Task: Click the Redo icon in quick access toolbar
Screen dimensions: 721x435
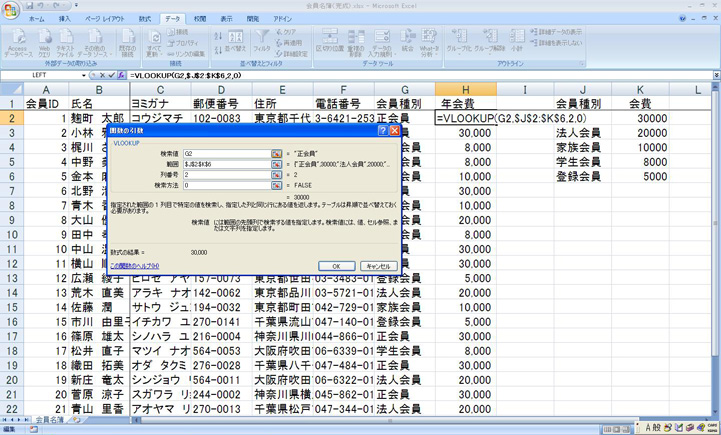Action: [58, 6]
